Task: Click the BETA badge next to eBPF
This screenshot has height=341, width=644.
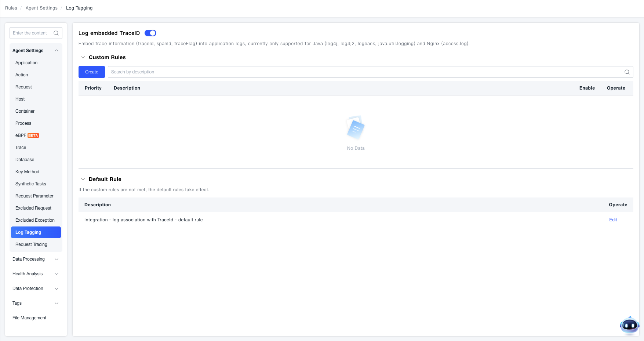Action: (x=33, y=135)
